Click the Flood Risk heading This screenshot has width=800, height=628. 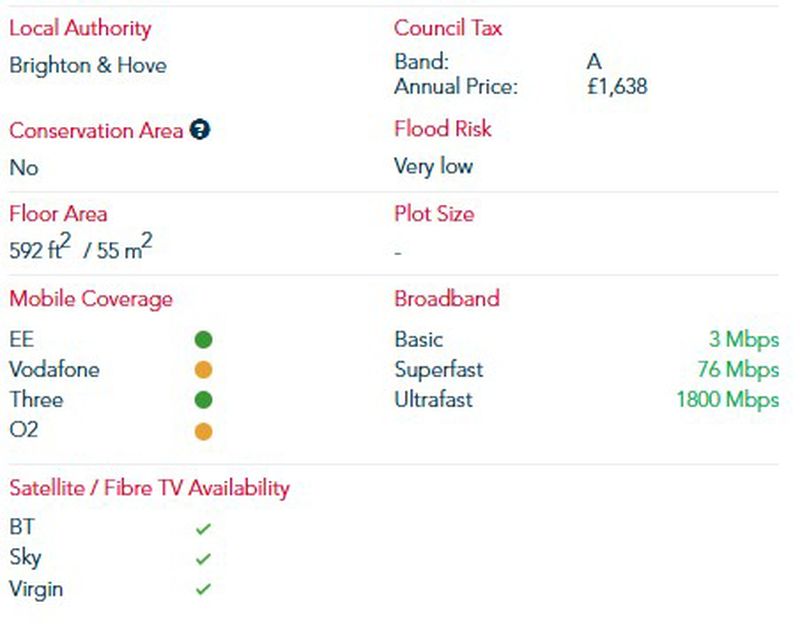pyautogui.click(x=443, y=129)
